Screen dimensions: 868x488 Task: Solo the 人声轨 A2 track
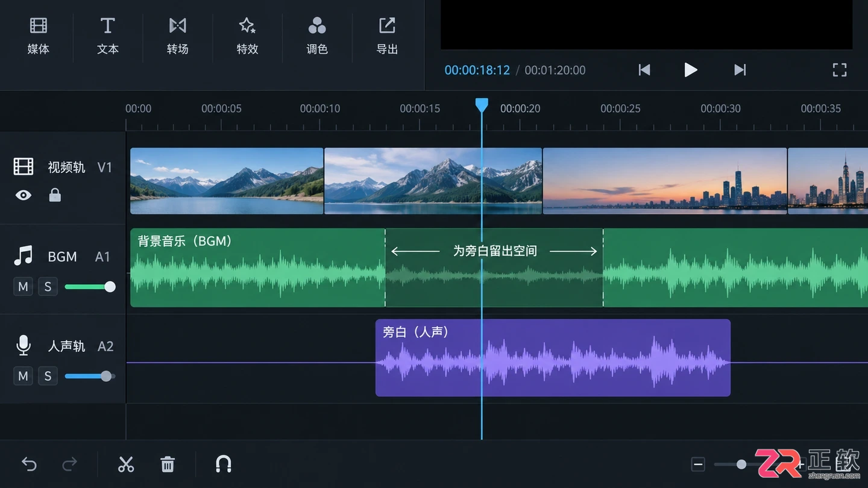(48, 376)
